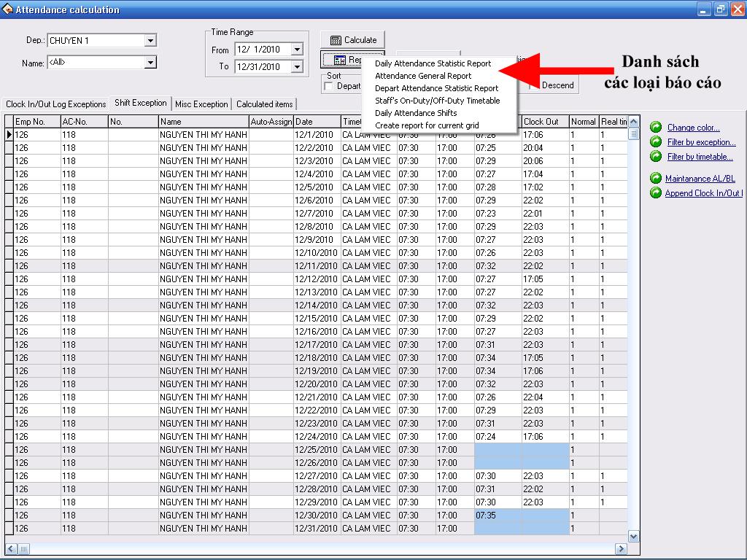Click the green icon beside Change color
The height and width of the screenshot is (560, 747).
tap(656, 127)
